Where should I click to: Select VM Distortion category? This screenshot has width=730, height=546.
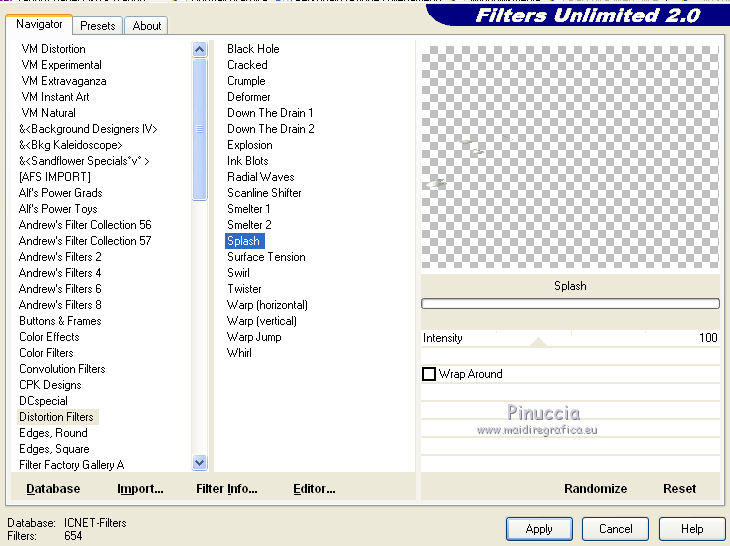[x=54, y=49]
